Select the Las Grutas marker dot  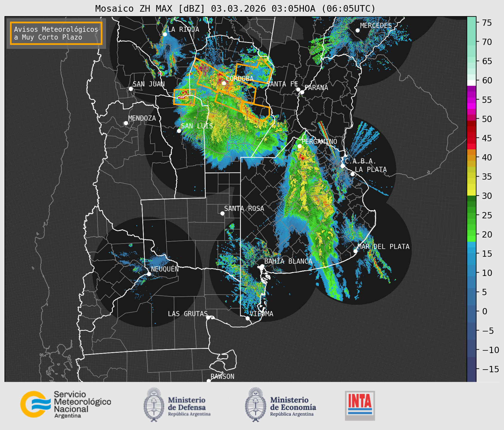[208, 317]
